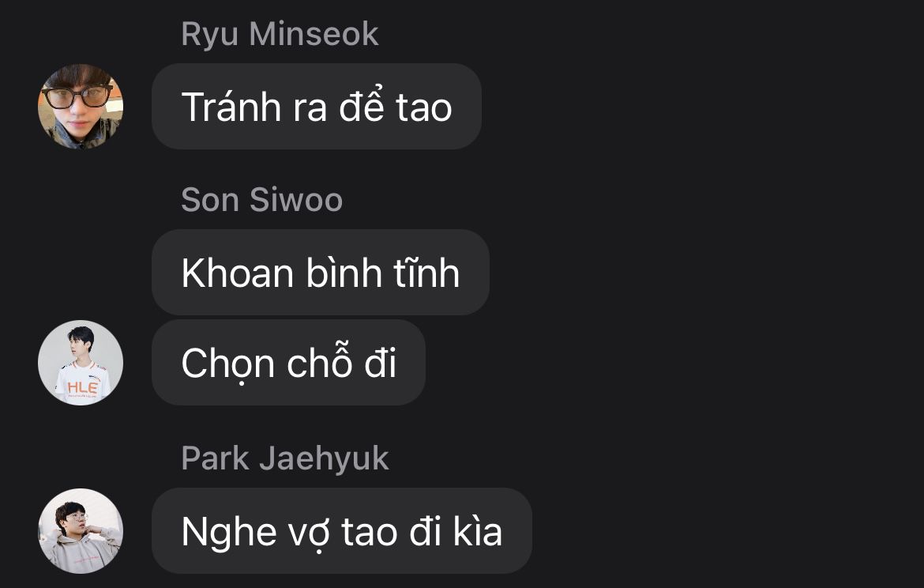Tap Son Siwoo's avatar in HLE jersey

[81, 363]
